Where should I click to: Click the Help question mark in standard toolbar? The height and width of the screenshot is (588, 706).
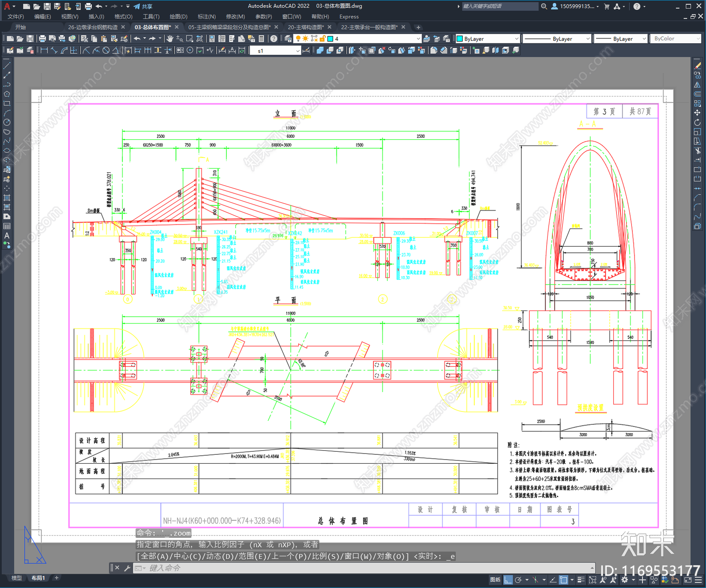pyautogui.click(x=274, y=39)
